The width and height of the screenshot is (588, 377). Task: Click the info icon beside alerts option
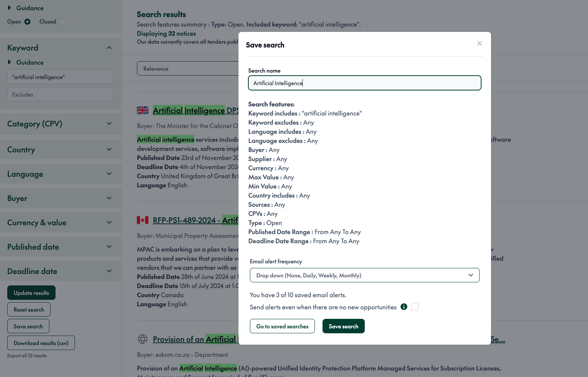404,307
